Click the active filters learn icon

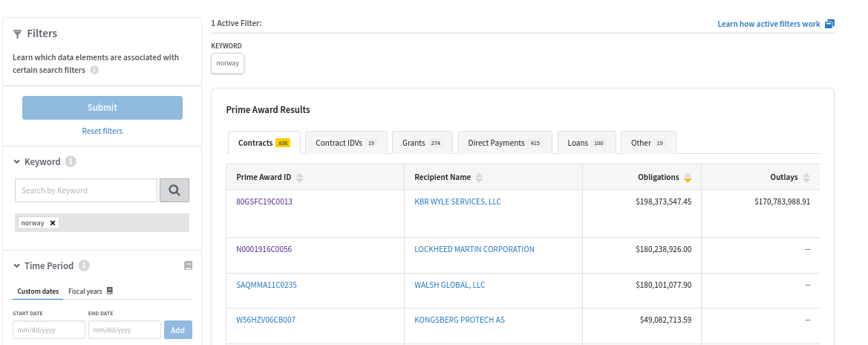coord(829,24)
